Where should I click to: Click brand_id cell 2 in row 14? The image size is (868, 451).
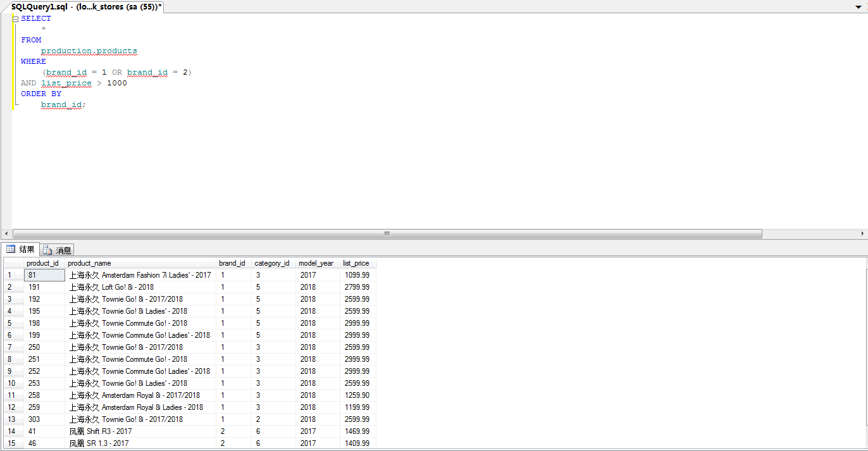[233, 431]
